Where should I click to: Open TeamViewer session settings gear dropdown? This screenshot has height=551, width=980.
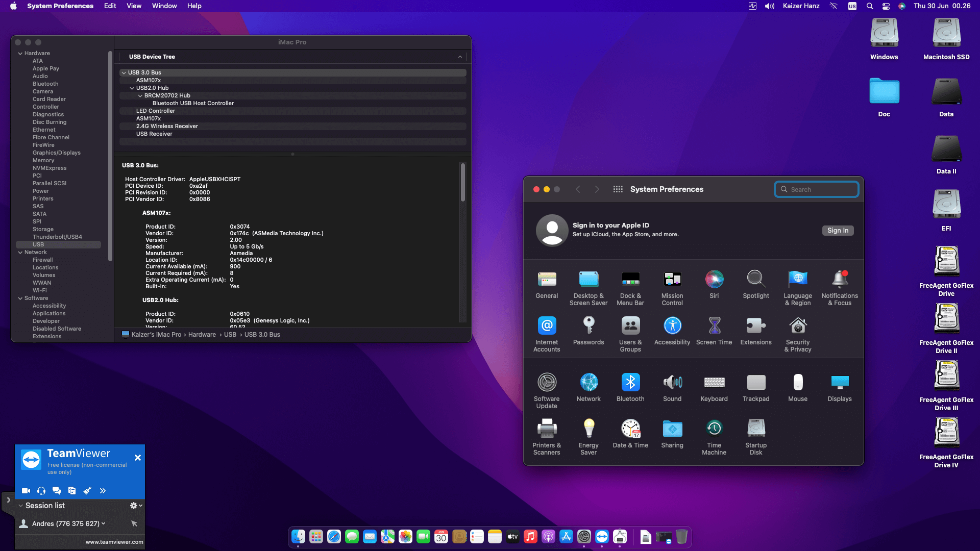pyautogui.click(x=135, y=506)
